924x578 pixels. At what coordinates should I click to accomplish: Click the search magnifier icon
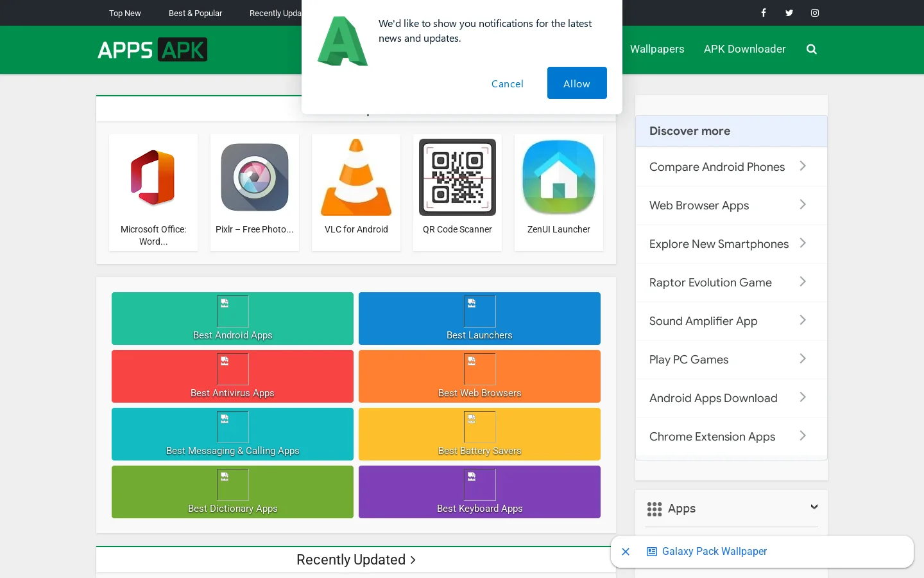click(x=812, y=49)
